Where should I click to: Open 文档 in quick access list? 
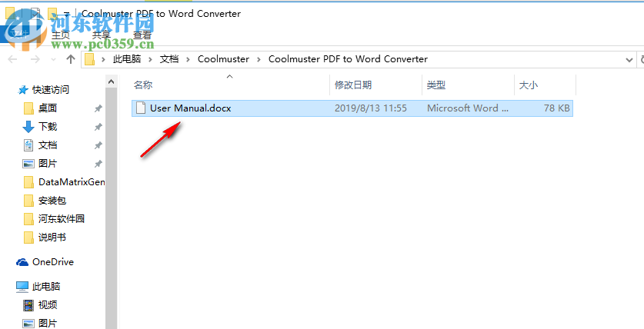pos(48,145)
